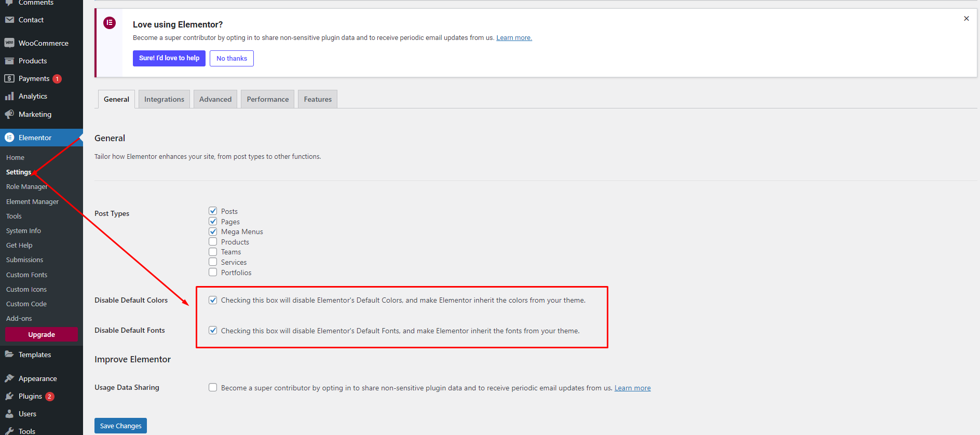The height and width of the screenshot is (435, 980).
Task: Open Products via its sidebar icon
Action: [9, 61]
